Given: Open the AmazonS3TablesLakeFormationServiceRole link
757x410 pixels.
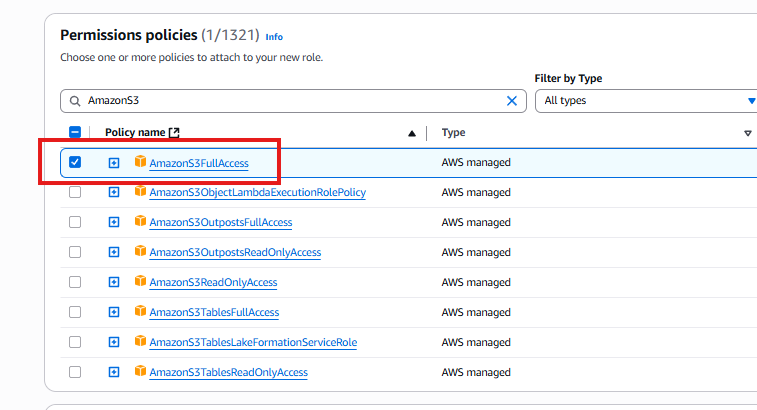Looking at the screenshot, I should click(253, 342).
